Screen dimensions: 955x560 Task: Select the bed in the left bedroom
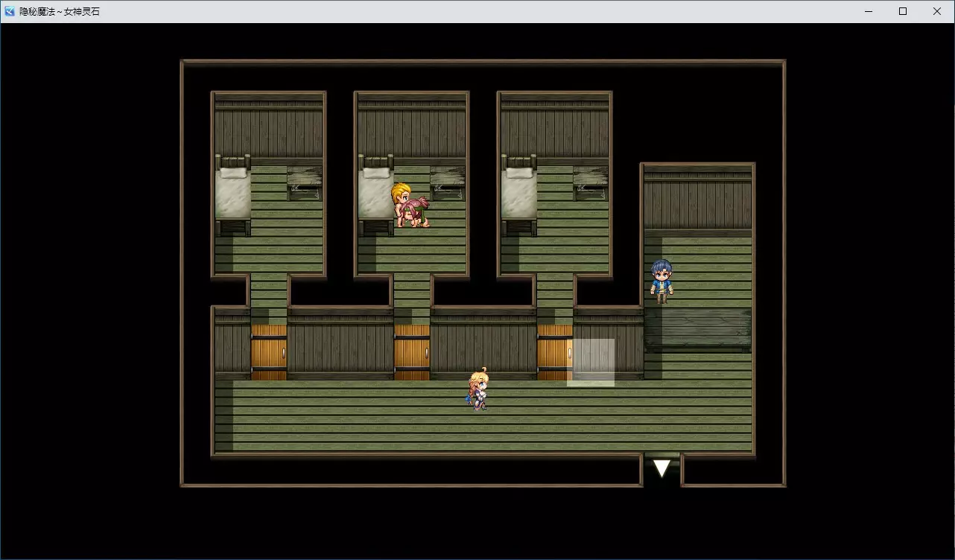[232, 195]
